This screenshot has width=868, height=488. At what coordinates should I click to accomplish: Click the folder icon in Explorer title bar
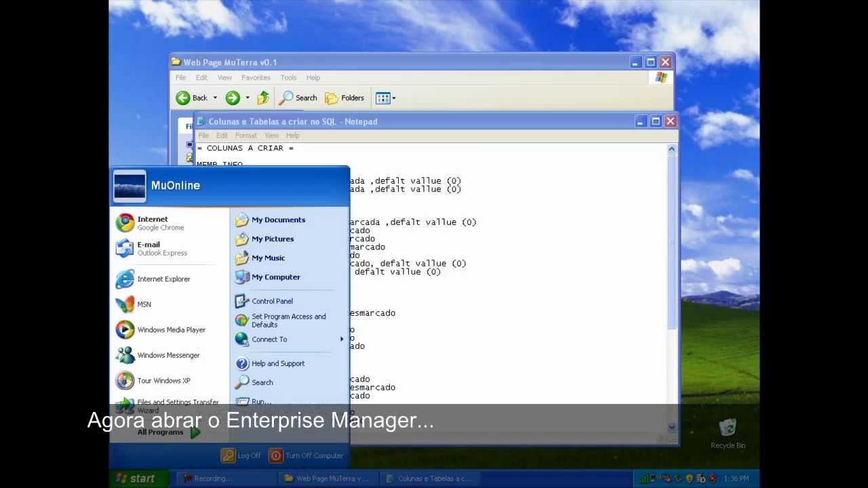pos(176,62)
